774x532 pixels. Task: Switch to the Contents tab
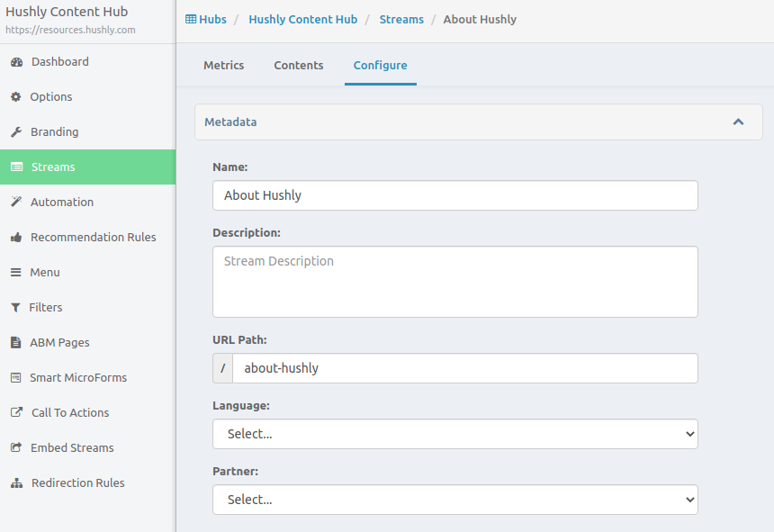[299, 65]
